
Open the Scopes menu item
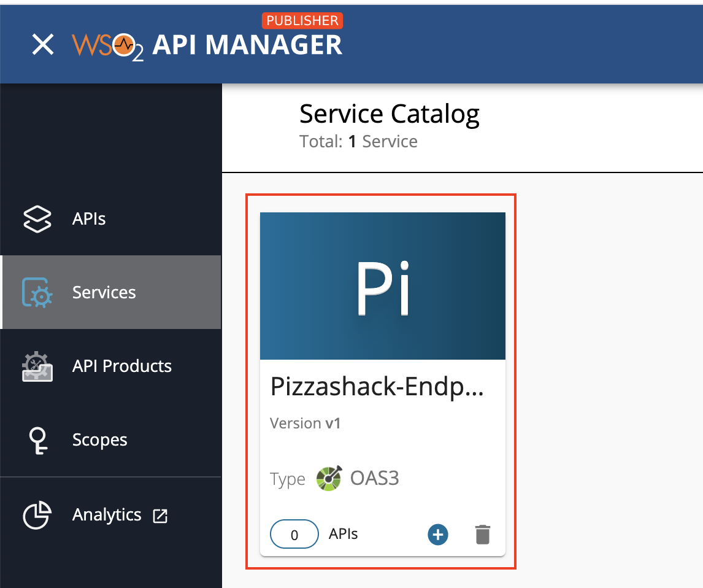111,439
